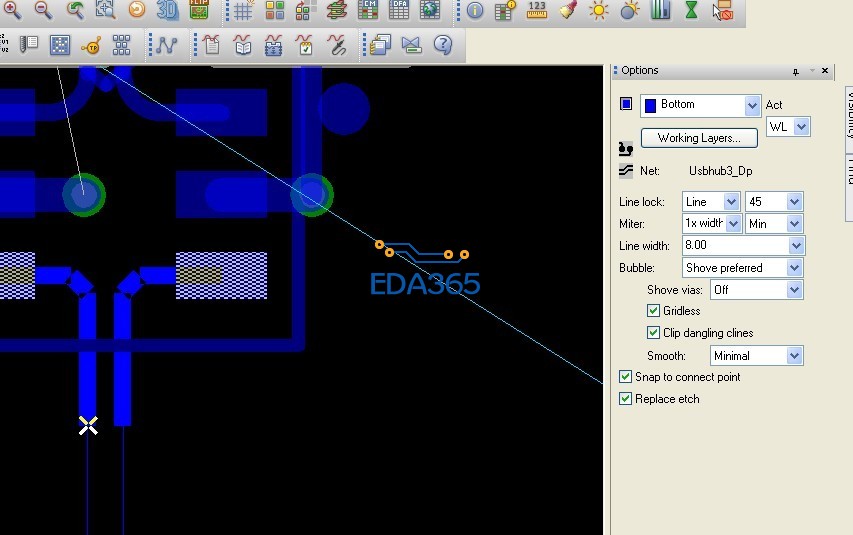853x535 pixels.
Task: Click the globe spreadsheet icon
Action: pyautogui.click(x=430, y=10)
